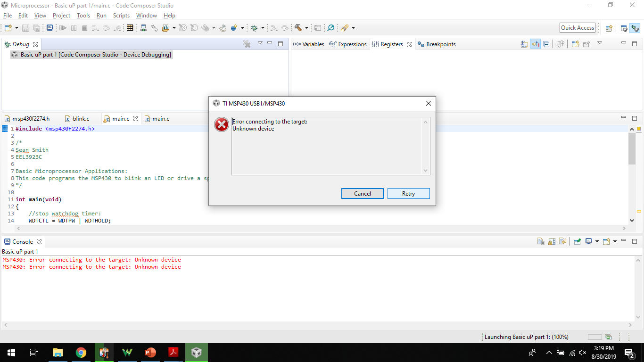This screenshot has width=644, height=362.
Task: Click the editor vertical scrollbar thumb
Action: (x=632, y=149)
